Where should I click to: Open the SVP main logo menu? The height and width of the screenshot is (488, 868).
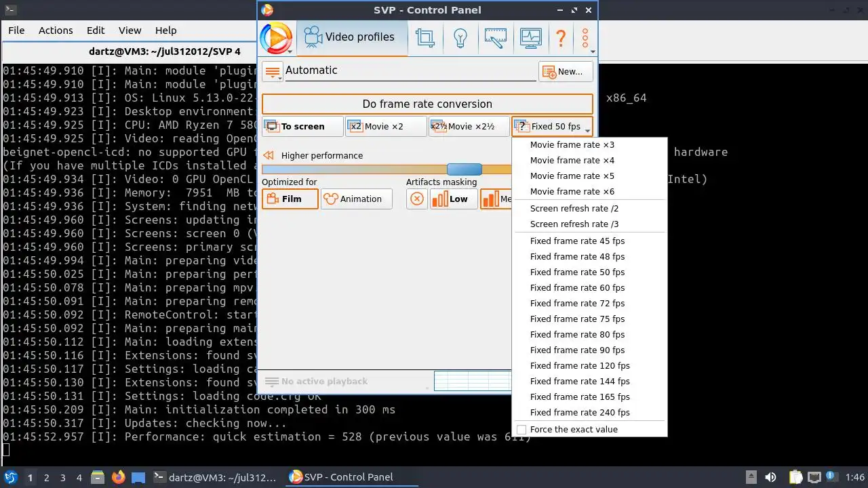277,38
